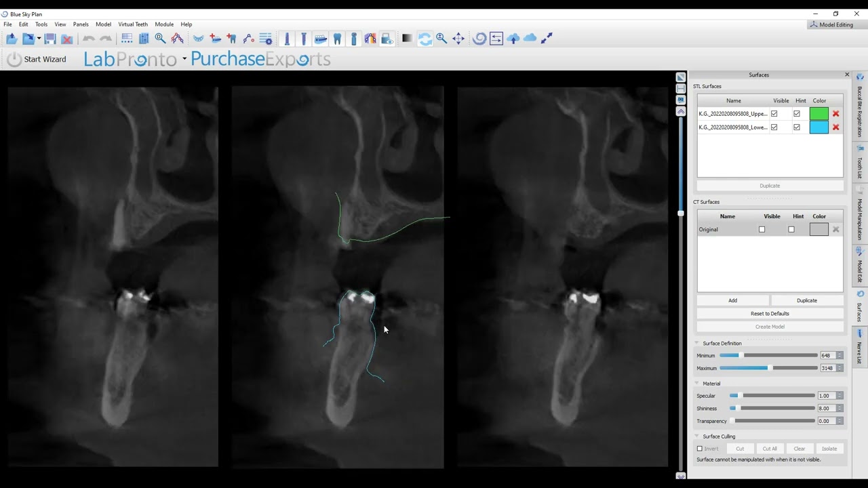
Task: Delete the Lower STL surface with red X
Action: pos(835,127)
